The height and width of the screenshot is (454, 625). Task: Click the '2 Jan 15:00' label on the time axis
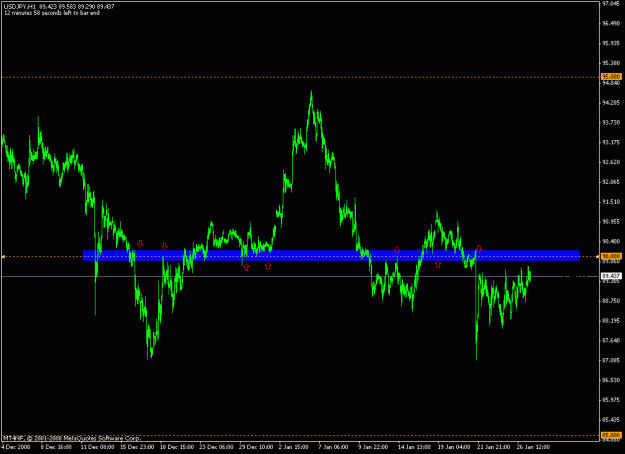(x=294, y=447)
